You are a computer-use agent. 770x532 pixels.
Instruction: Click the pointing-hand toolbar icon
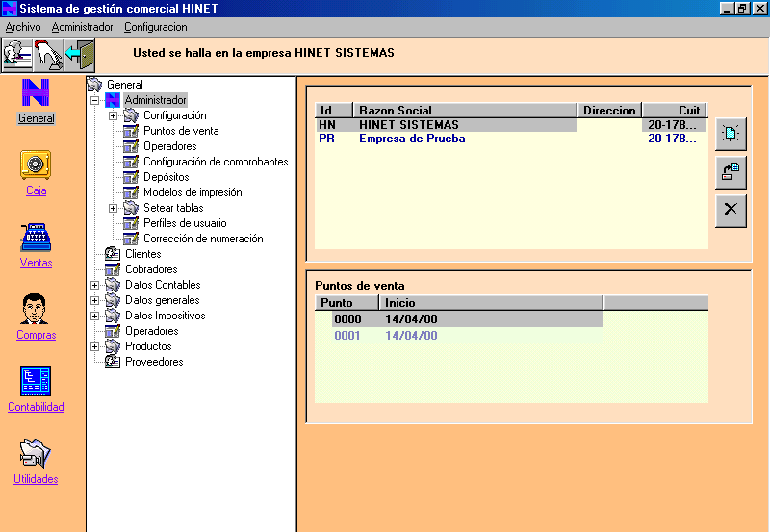[48, 56]
